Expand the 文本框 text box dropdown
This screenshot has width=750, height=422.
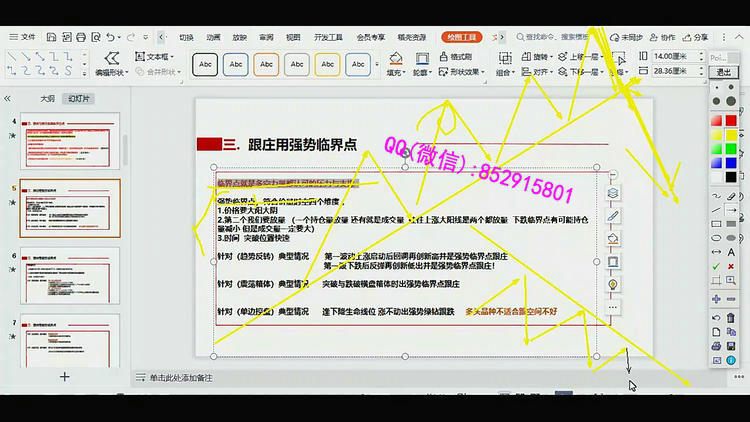(156, 57)
